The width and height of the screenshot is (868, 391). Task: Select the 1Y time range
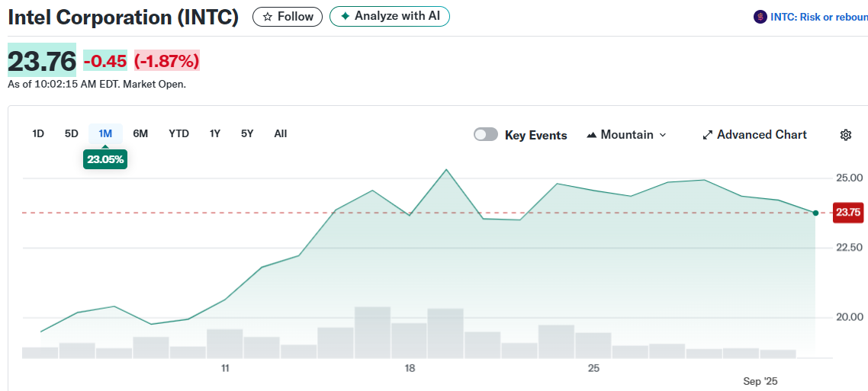pos(215,133)
